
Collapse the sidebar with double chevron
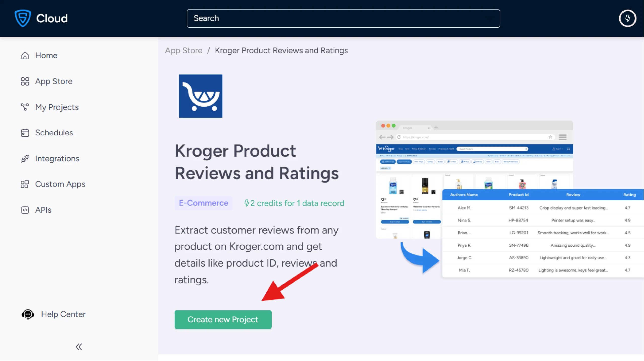[x=79, y=347]
